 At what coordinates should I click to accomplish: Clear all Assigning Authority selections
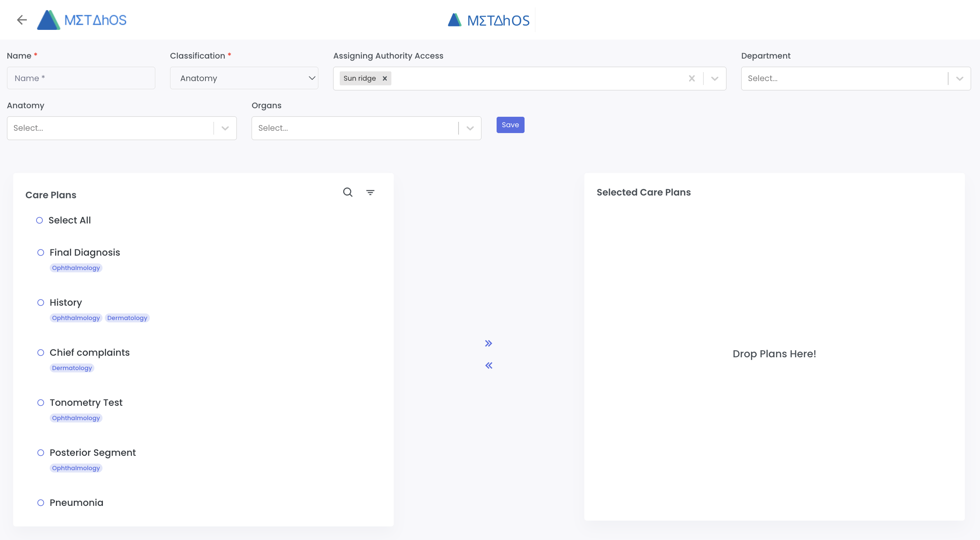tap(692, 78)
